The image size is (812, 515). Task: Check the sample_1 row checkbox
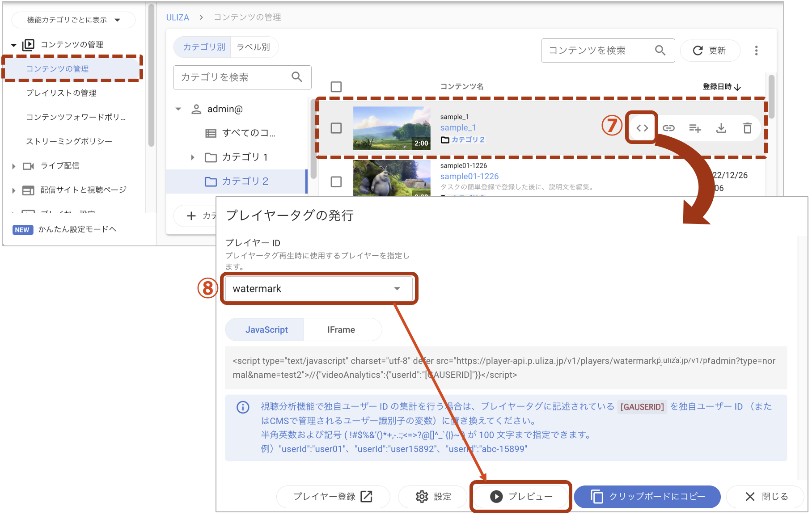click(336, 128)
